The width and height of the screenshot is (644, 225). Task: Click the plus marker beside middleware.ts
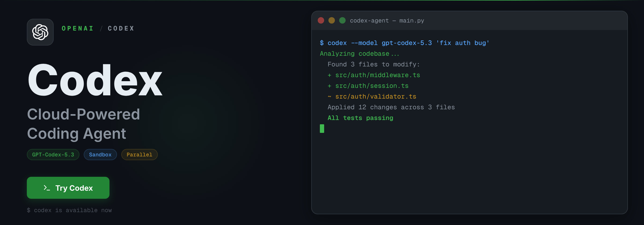(x=330, y=75)
